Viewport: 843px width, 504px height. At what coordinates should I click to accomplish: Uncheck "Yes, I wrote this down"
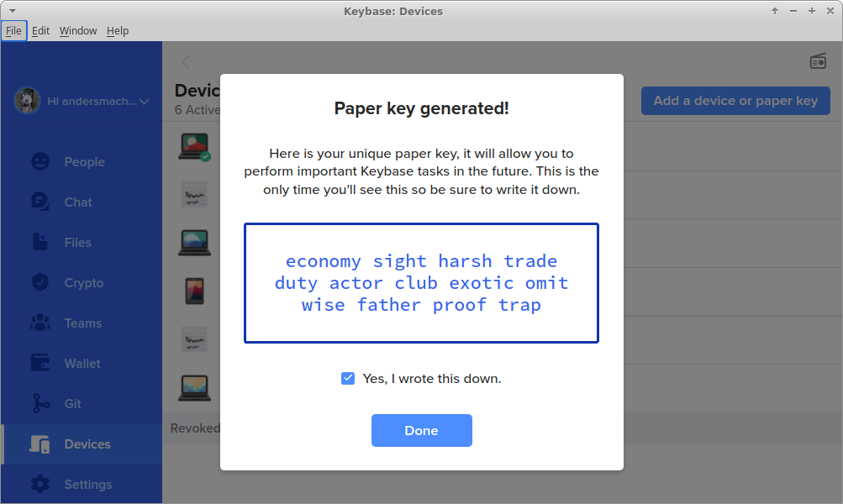[x=347, y=378]
